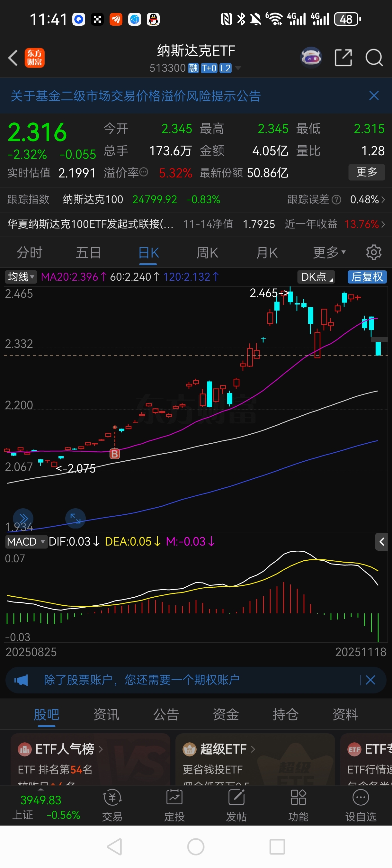Tap the L2 level badge
This screenshot has height=868, width=392.
coord(225,68)
